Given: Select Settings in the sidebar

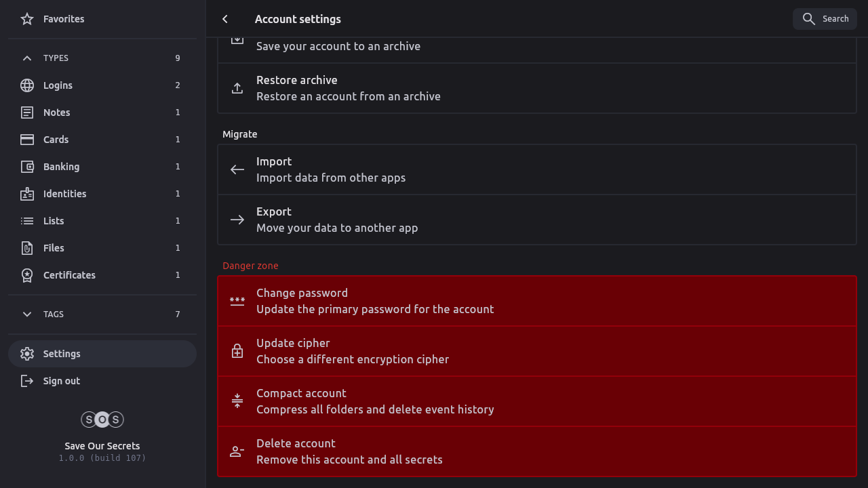Looking at the screenshot, I should pyautogui.click(x=62, y=354).
